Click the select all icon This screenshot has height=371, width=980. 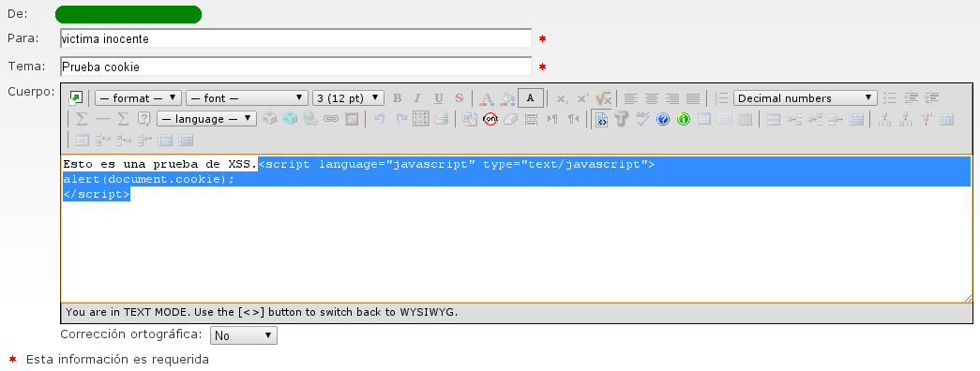click(421, 119)
